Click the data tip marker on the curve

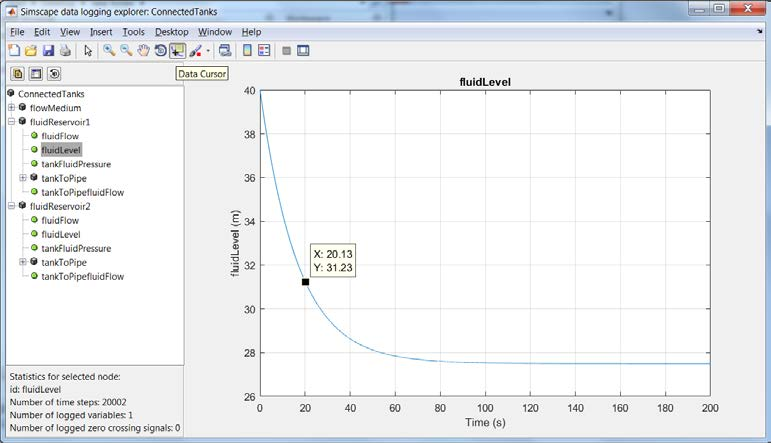click(305, 282)
